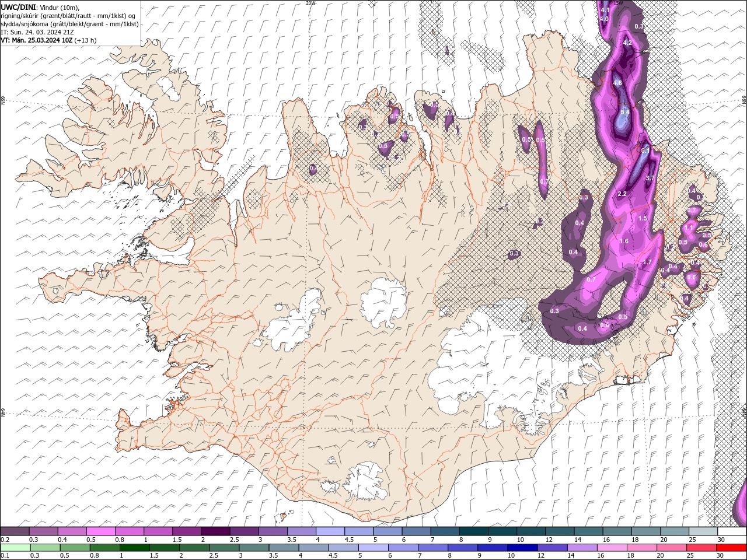
Task: Click the 'UWC/DINI: Vindur (10m)' title text
Action: [40, 7]
